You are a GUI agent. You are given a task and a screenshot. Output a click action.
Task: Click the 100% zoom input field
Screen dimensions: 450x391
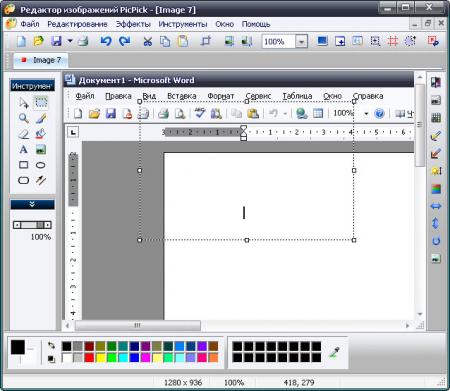coord(279,42)
